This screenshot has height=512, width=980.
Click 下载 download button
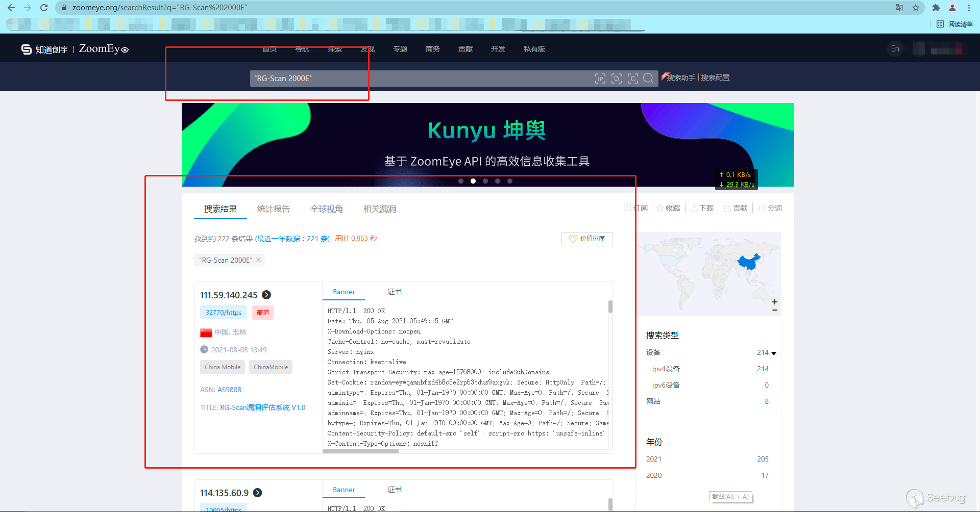pos(702,208)
